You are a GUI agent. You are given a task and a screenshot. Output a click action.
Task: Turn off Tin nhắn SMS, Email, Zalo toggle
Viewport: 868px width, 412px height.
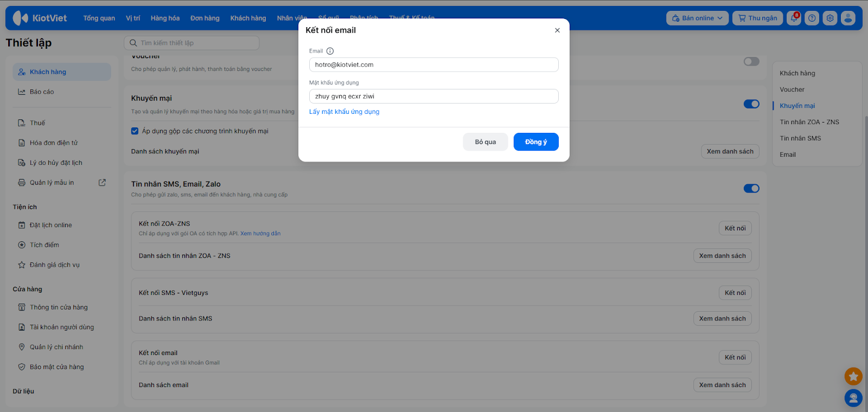click(751, 189)
